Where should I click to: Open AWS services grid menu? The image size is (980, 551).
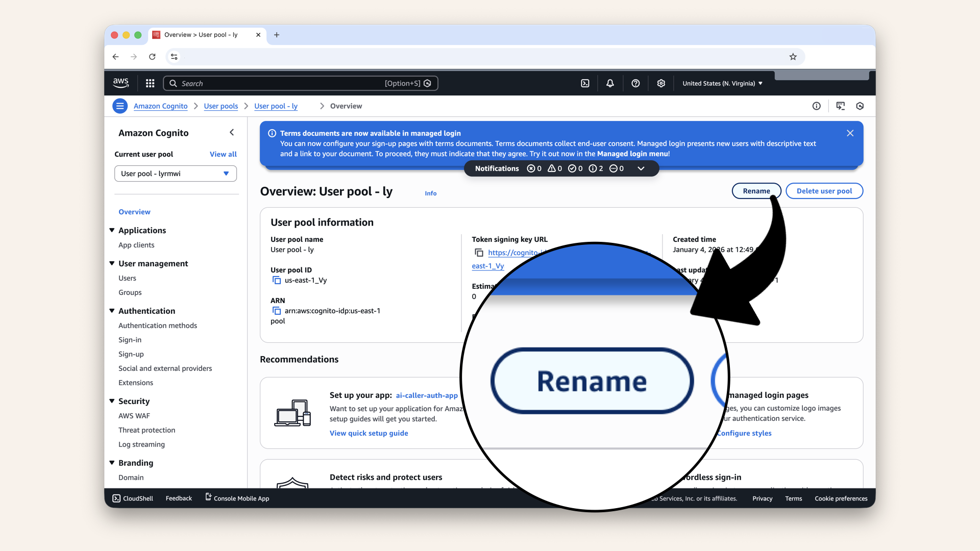point(150,83)
